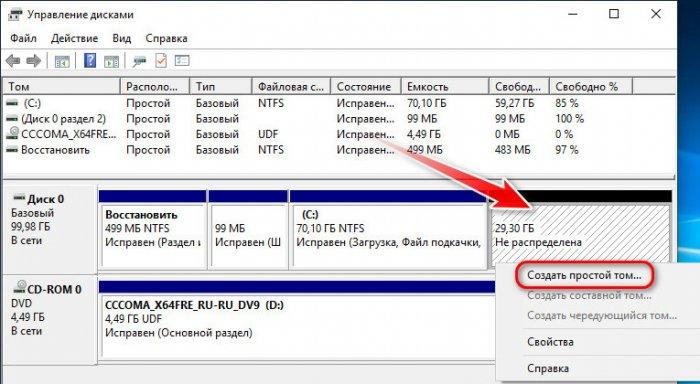Select the CCCOMA_X64FRE_RU-RU_DV9 (D:) partition block

297,321
